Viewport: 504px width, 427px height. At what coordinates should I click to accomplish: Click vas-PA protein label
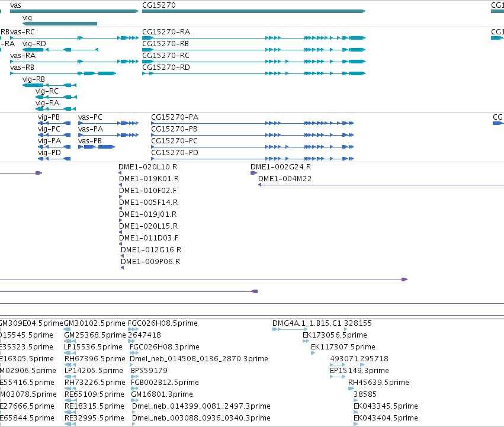pyautogui.click(x=91, y=129)
